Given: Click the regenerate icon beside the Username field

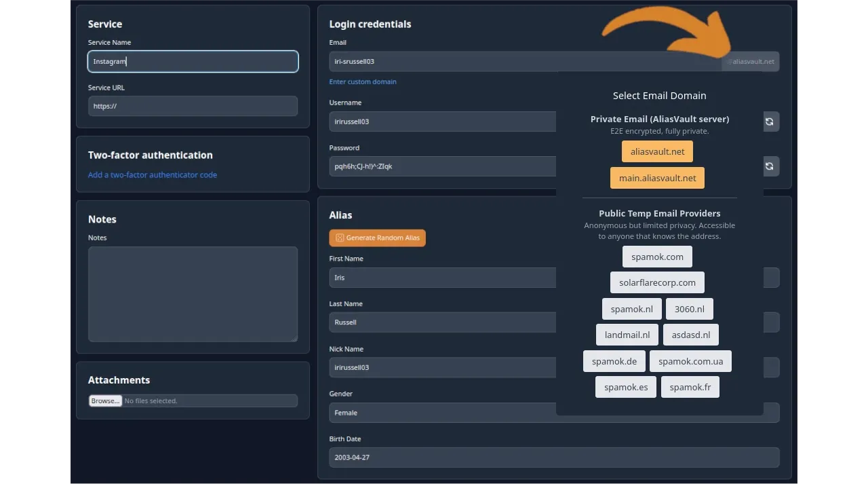Looking at the screenshot, I should (770, 122).
